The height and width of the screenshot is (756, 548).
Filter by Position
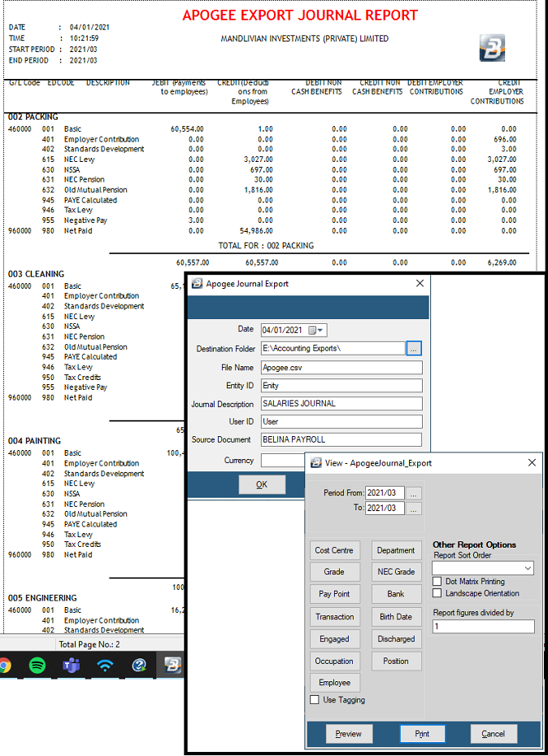(x=396, y=661)
